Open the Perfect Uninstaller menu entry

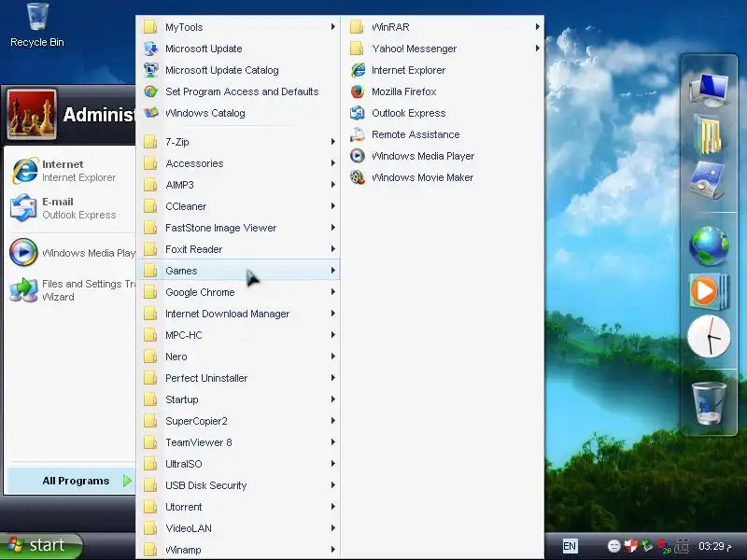coord(238,378)
